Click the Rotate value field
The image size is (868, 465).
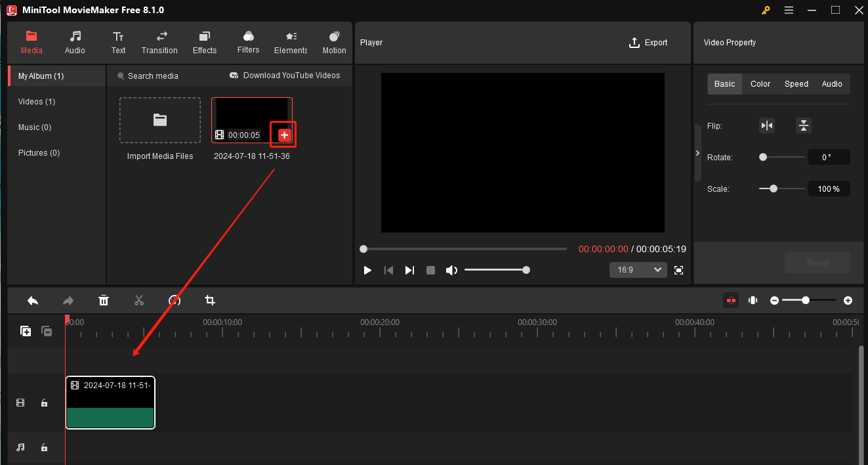click(x=829, y=158)
